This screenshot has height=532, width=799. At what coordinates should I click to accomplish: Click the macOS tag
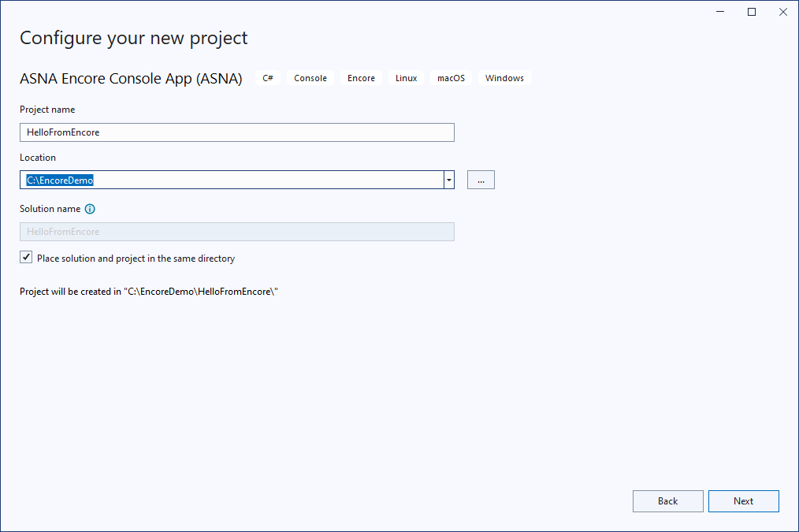451,78
